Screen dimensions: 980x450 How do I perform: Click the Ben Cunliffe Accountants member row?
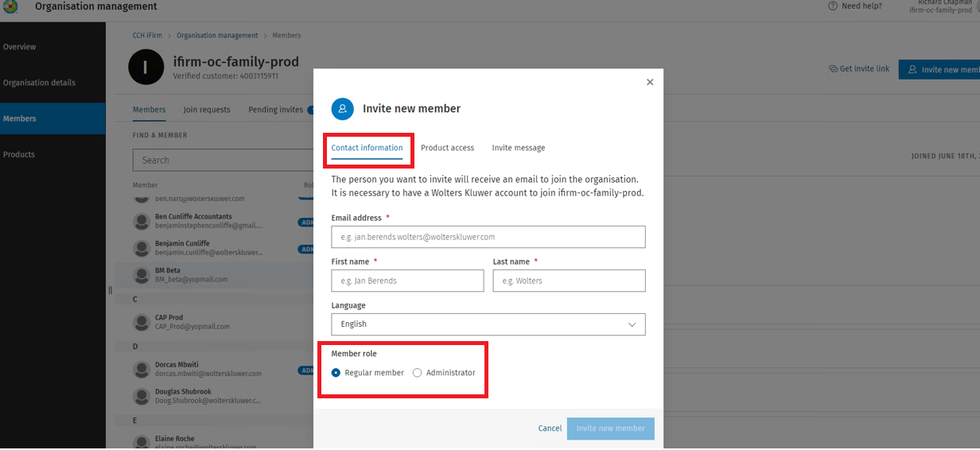(215, 221)
